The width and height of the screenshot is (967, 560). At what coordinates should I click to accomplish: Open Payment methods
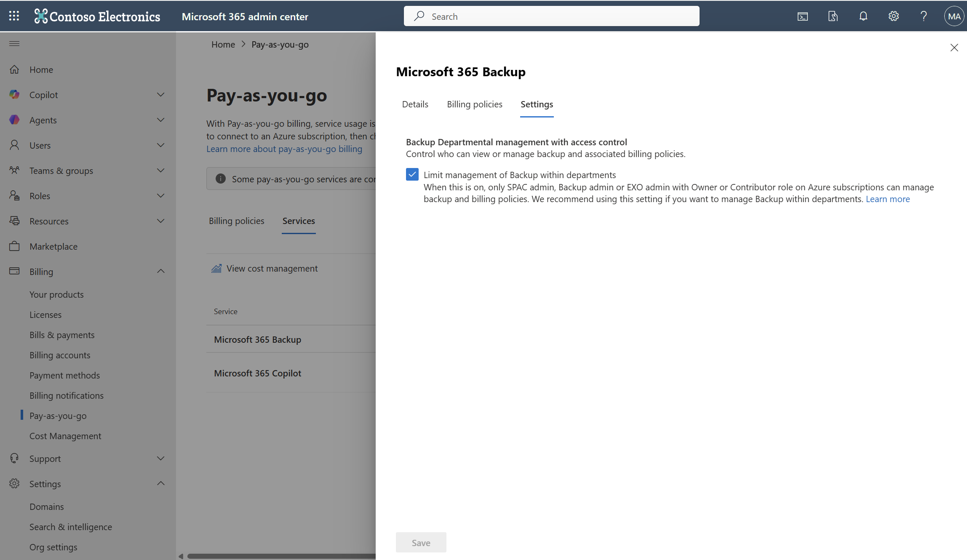(64, 376)
